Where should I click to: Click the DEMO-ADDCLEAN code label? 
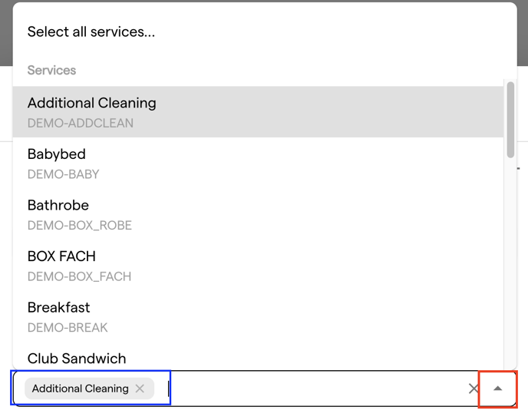pos(80,123)
